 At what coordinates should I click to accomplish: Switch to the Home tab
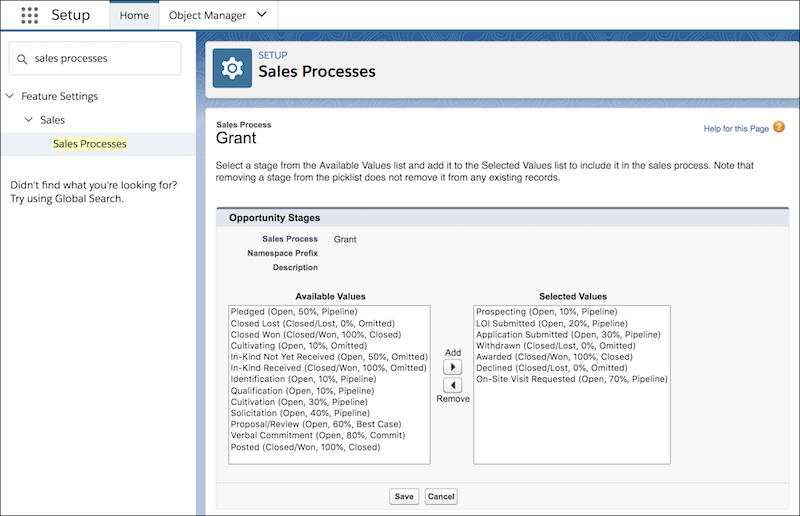click(134, 15)
